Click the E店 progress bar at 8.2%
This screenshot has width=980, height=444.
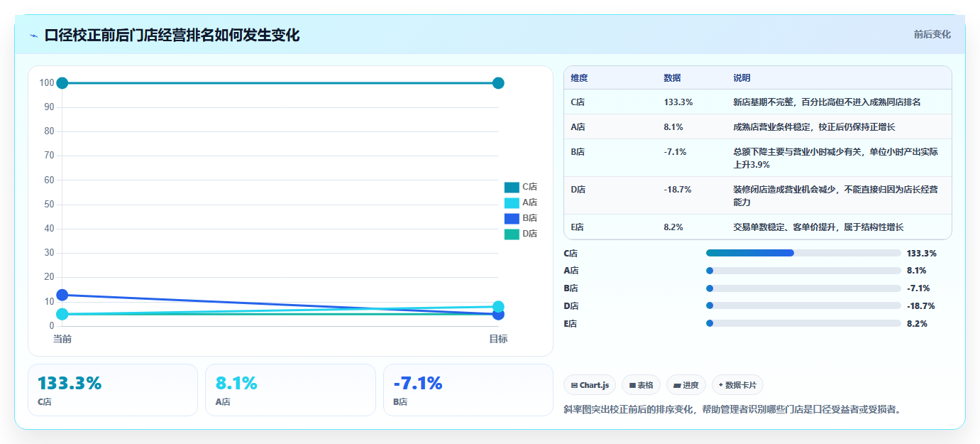[x=803, y=324]
